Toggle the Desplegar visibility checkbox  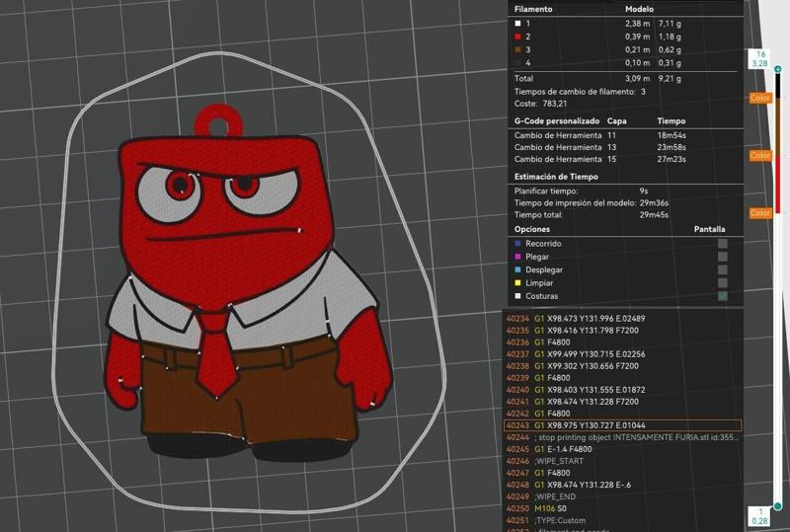pyautogui.click(x=723, y=269)
